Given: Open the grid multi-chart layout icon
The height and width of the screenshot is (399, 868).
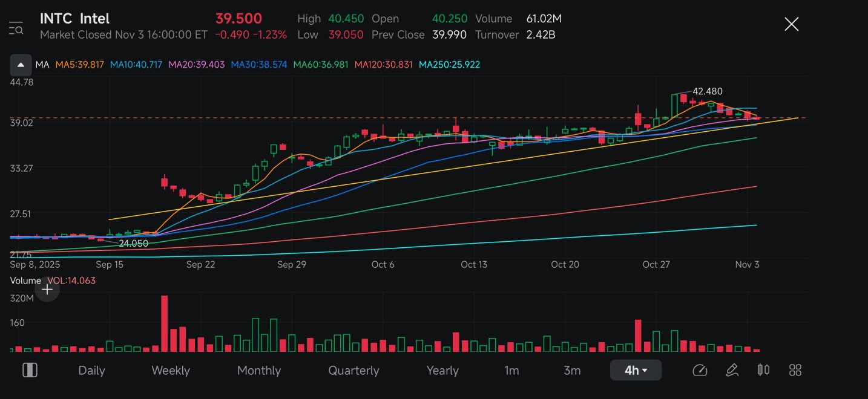Looking at the screenshot, I should [795, 370].
